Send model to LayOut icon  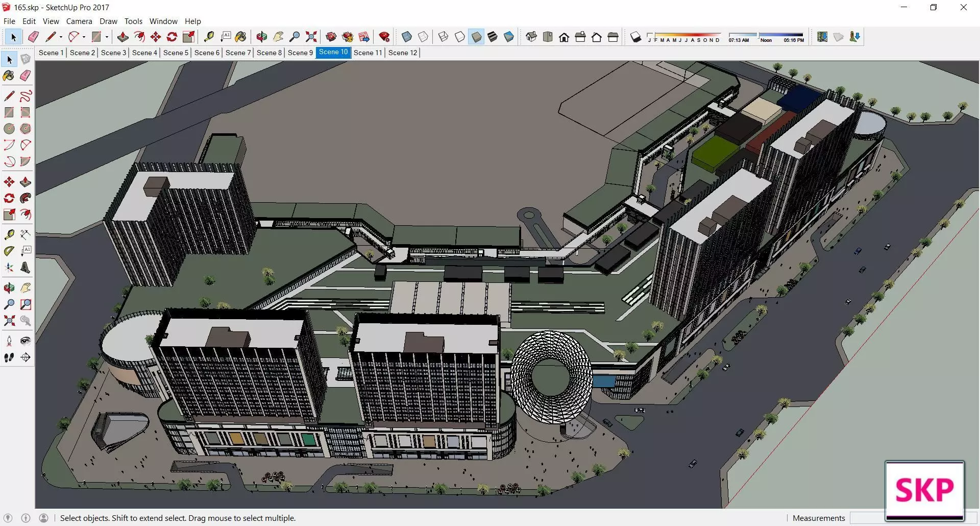364,37
